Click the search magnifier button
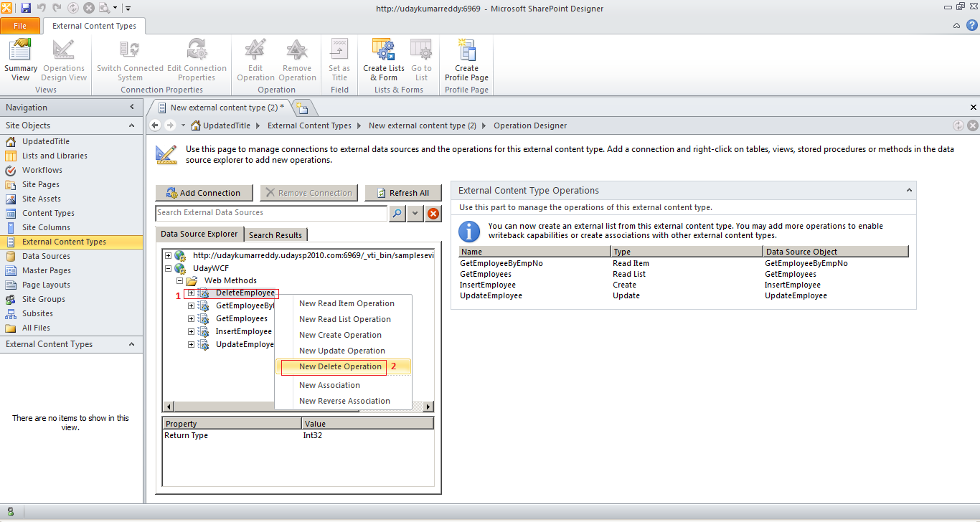Viewport: 980px width, 522px height. 397,213
